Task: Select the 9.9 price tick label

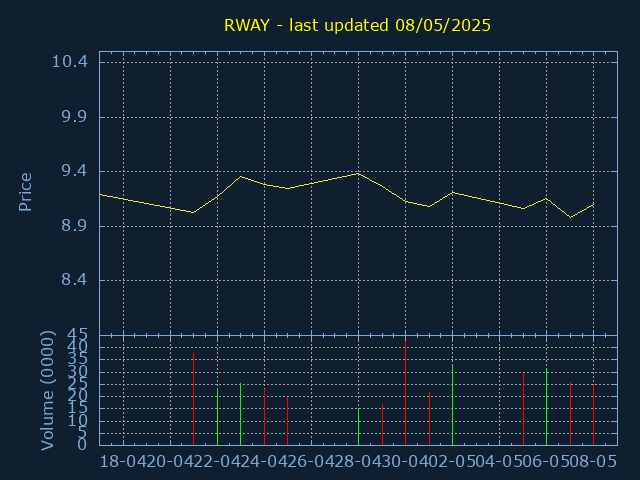Action: (x=74, y=117)
